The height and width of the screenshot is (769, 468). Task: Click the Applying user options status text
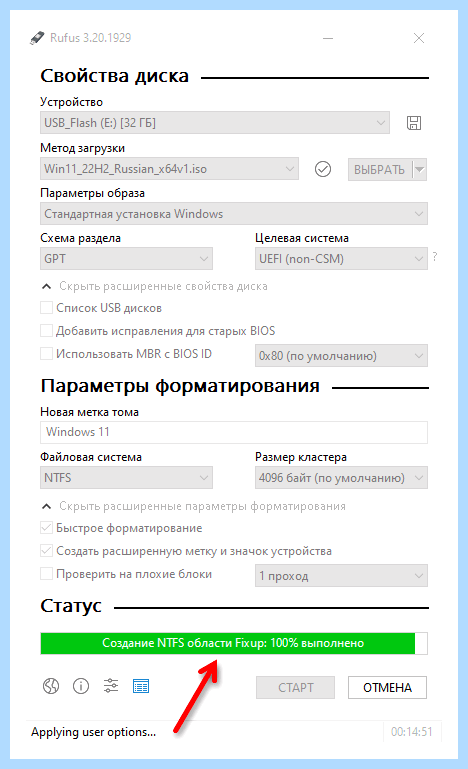tap(94, 732)
